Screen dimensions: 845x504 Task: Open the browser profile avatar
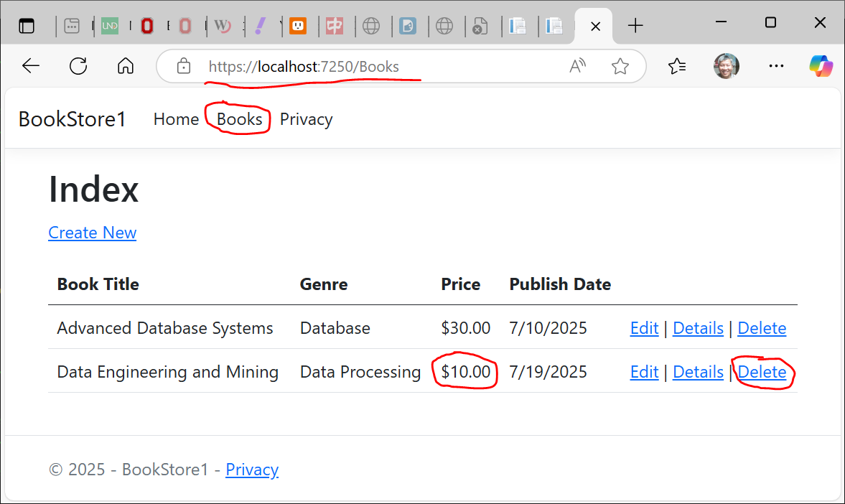tap(726, 66)
